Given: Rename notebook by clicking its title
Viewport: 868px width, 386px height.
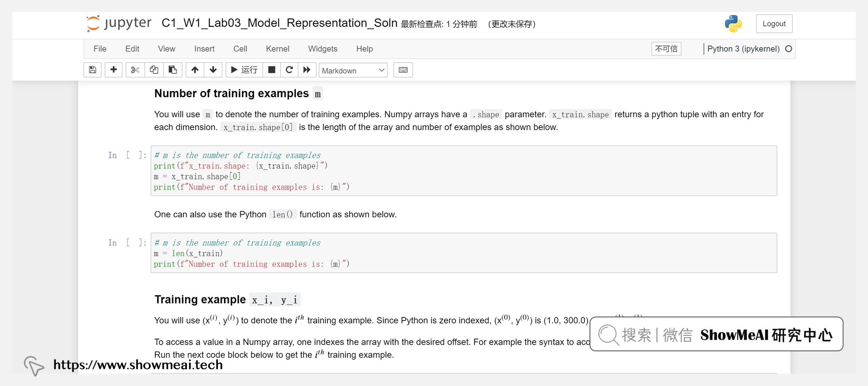Looking at the screenshot, I should pyautogui.click(x=279, y=23).
